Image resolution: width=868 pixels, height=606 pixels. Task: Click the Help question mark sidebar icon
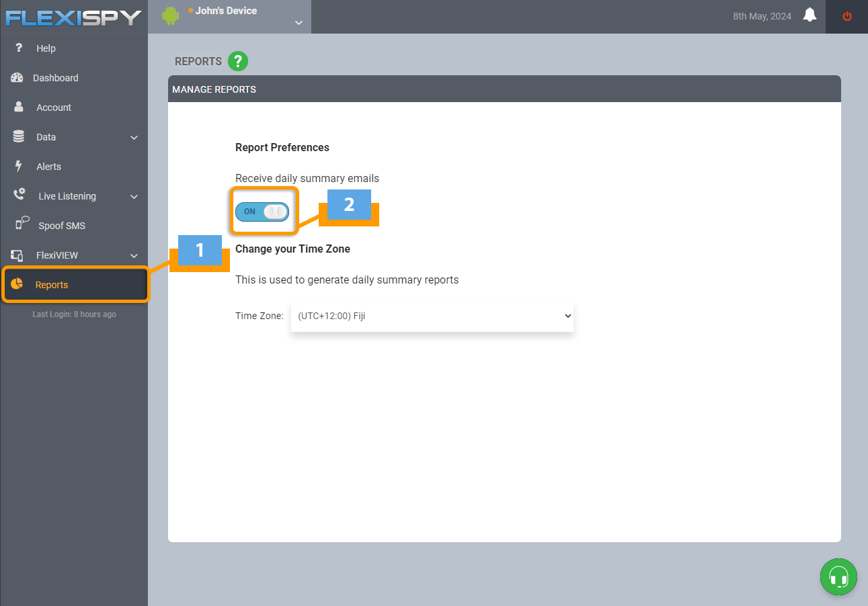(19, 48)
